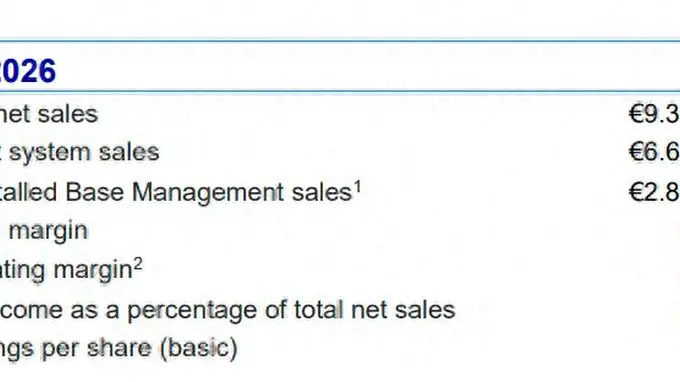Select the operating margin row label
680x382 pixels.
click(x=66, y=270)
